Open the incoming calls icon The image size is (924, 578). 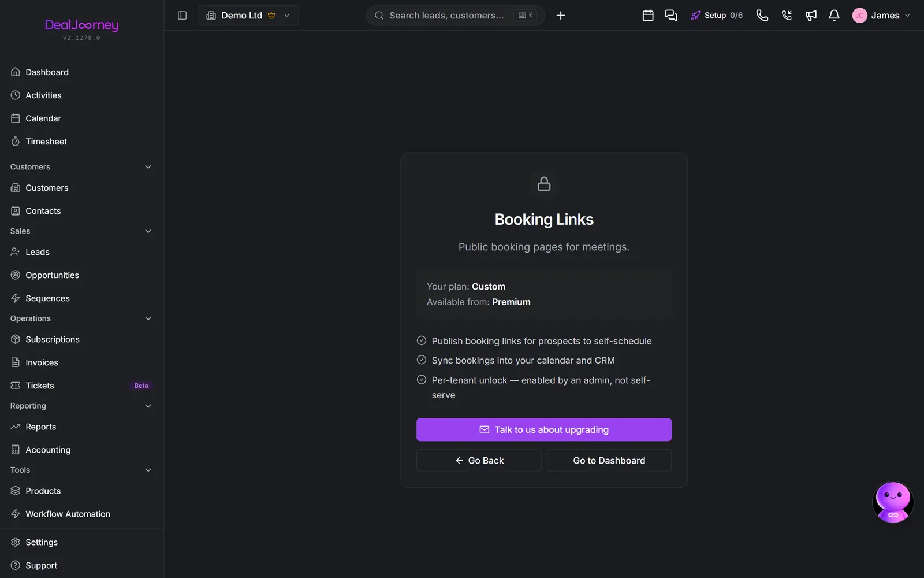coord(787,16)
